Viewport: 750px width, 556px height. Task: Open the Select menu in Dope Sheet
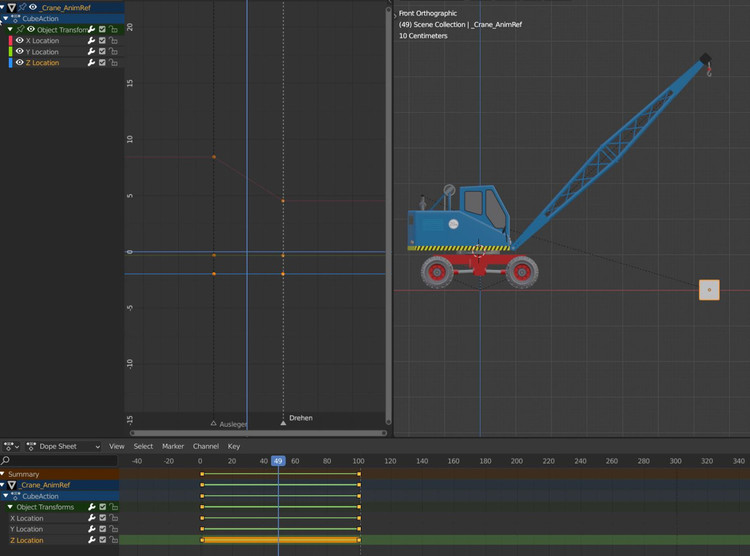tap(143, 446)
